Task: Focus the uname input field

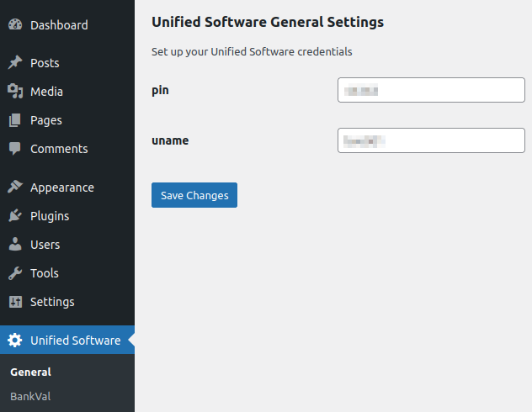Action: click(431, 140)
